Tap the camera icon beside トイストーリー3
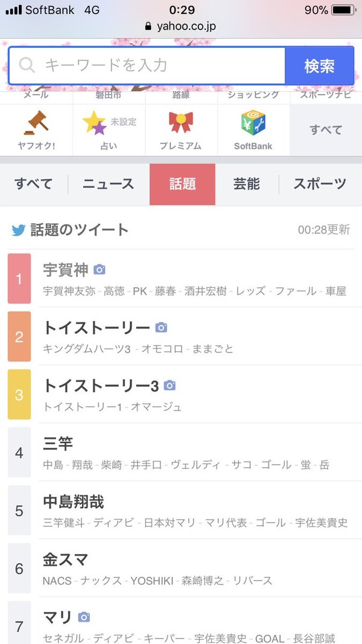This screenshot has width=362, height=644. [x=170, y=385]
